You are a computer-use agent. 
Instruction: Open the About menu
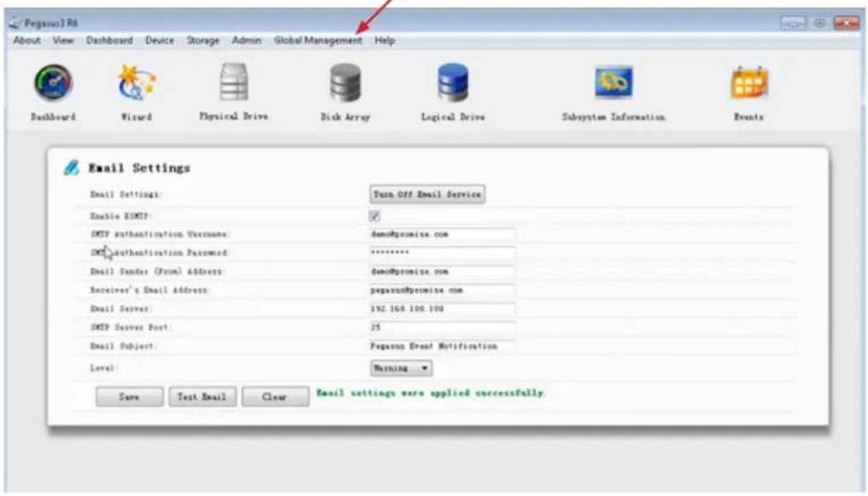click(26, 41)
